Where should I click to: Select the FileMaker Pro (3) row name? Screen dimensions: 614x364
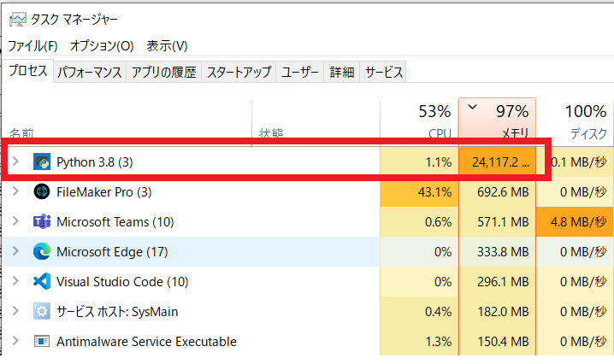click(104, 192)
